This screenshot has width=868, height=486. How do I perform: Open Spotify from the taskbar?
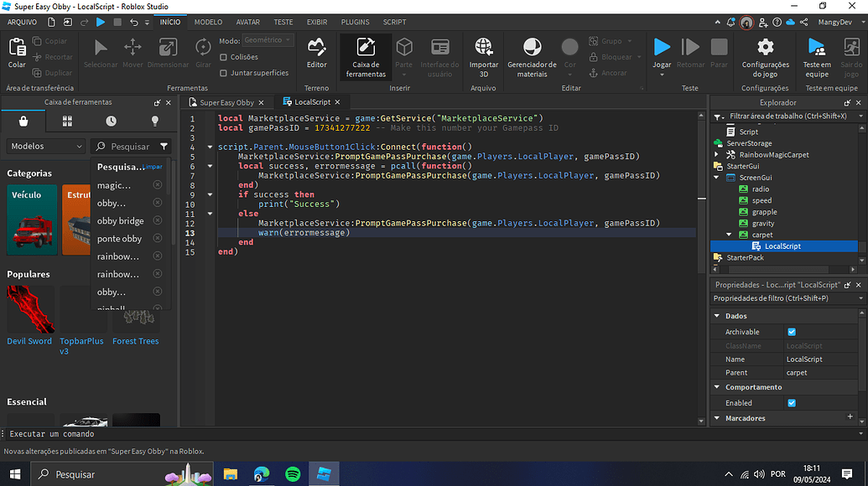293,474
